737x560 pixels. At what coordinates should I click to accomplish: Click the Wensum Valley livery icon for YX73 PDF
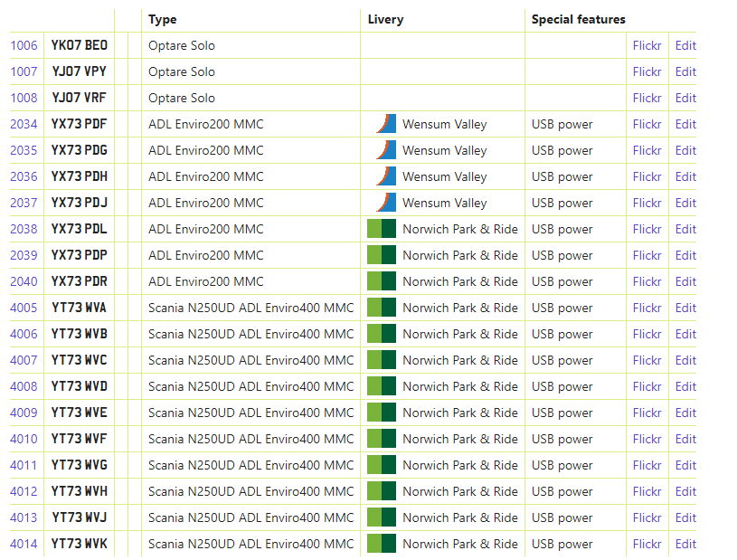pyautogui.click(x=386, y=124)
